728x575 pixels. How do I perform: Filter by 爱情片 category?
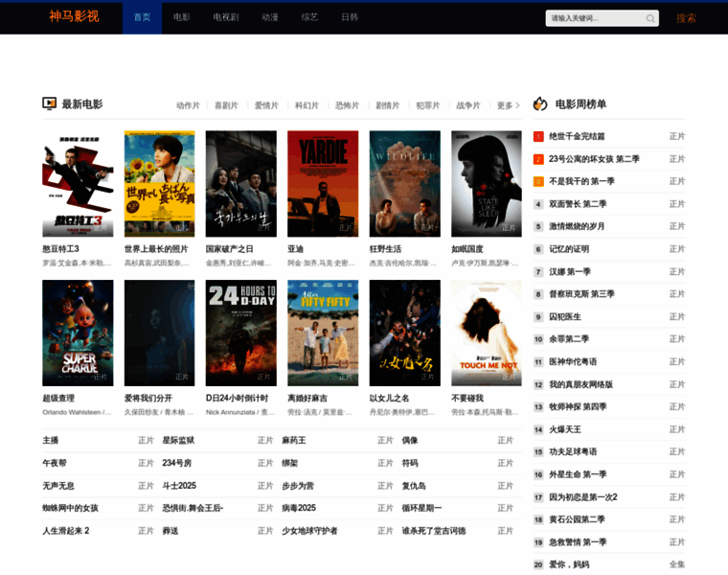point(266,105)
